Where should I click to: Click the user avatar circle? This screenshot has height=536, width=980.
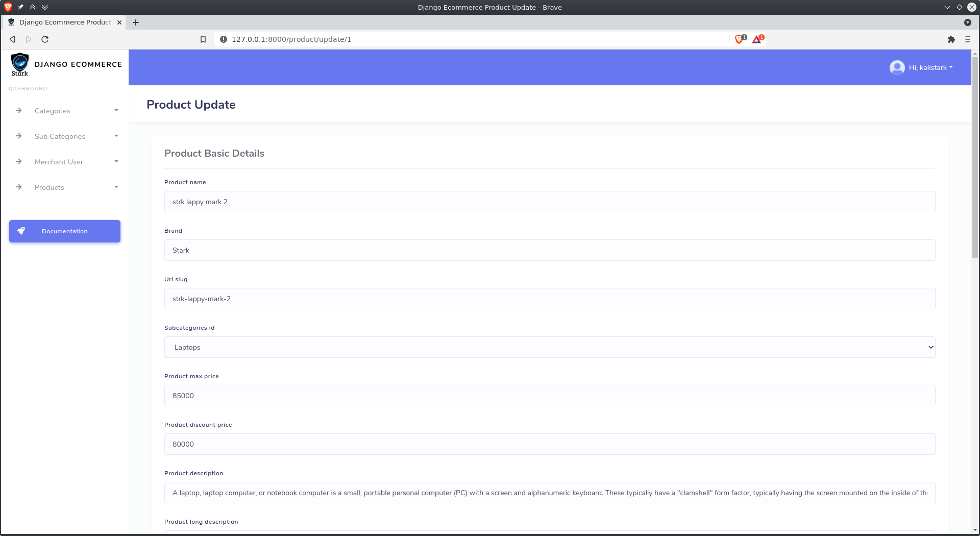click(897, 67)
